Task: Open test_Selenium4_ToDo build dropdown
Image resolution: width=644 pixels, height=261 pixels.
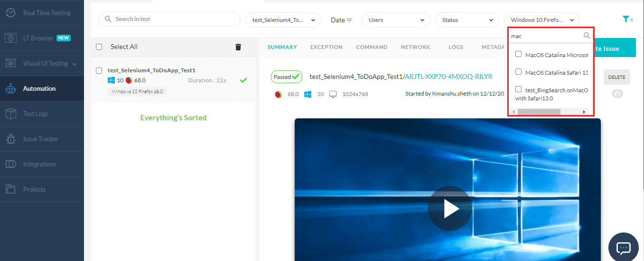Action: click(283, 20)
